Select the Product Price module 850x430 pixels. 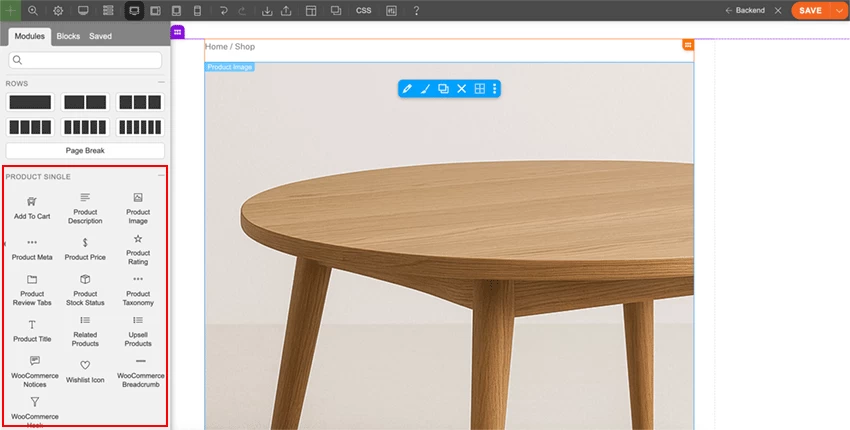click(x=85, y=249)
